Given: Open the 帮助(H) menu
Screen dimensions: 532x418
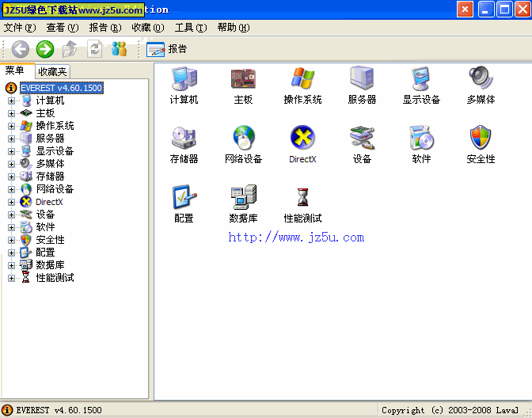Looking at the screenshot, I should pos(234,28).
